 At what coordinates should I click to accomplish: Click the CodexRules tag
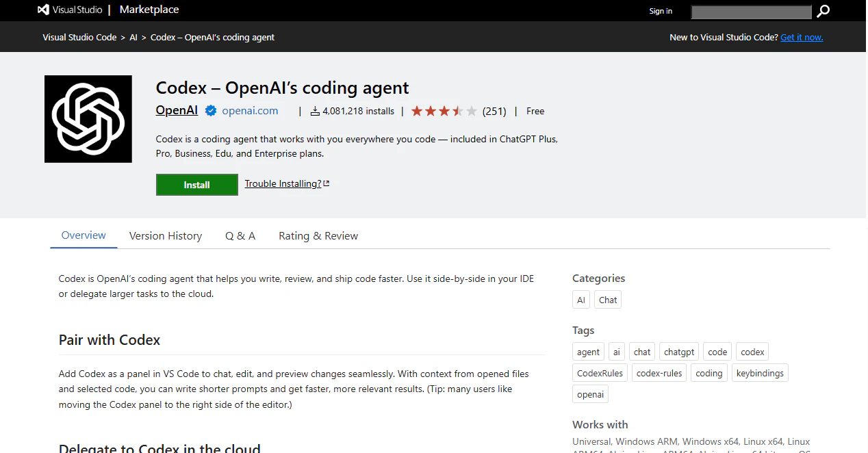(x=600, y=373)
